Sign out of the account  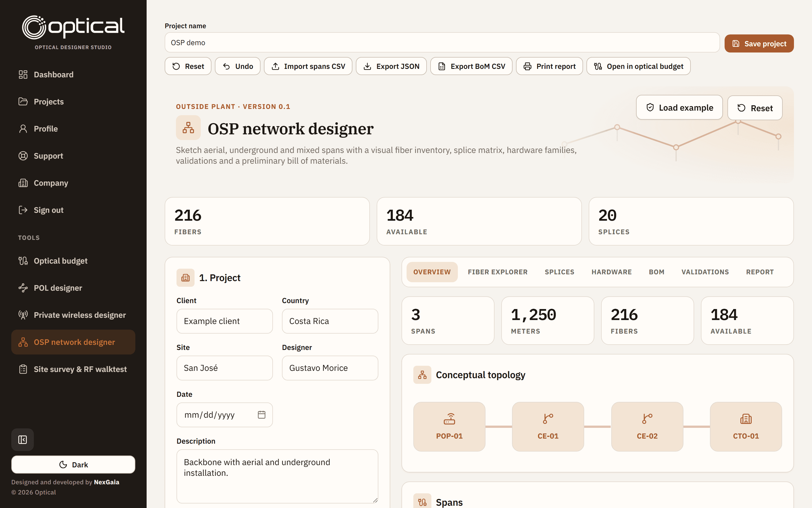pyautogui.click(x=73, y=210)
